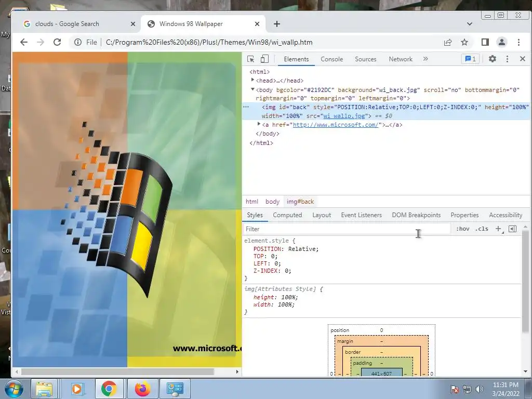This screenshot has width=532, height=399.
Task: Select body in the breadcrumb
Action: (x=272, y=202)
